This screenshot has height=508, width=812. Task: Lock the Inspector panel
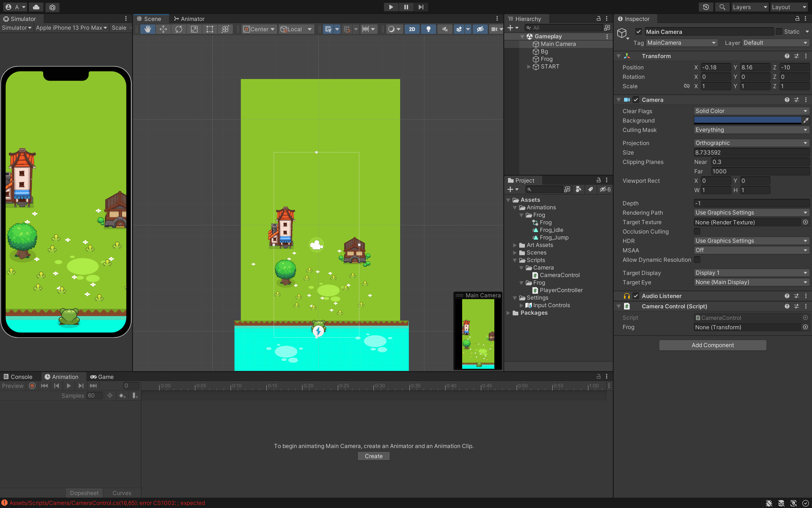click(x=797, y=19)
